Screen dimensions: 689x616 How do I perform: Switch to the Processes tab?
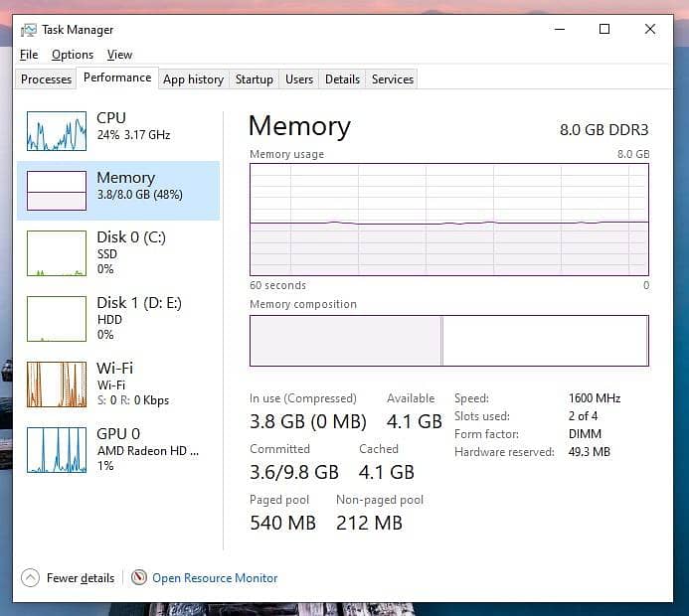click(x=47, y=79)
